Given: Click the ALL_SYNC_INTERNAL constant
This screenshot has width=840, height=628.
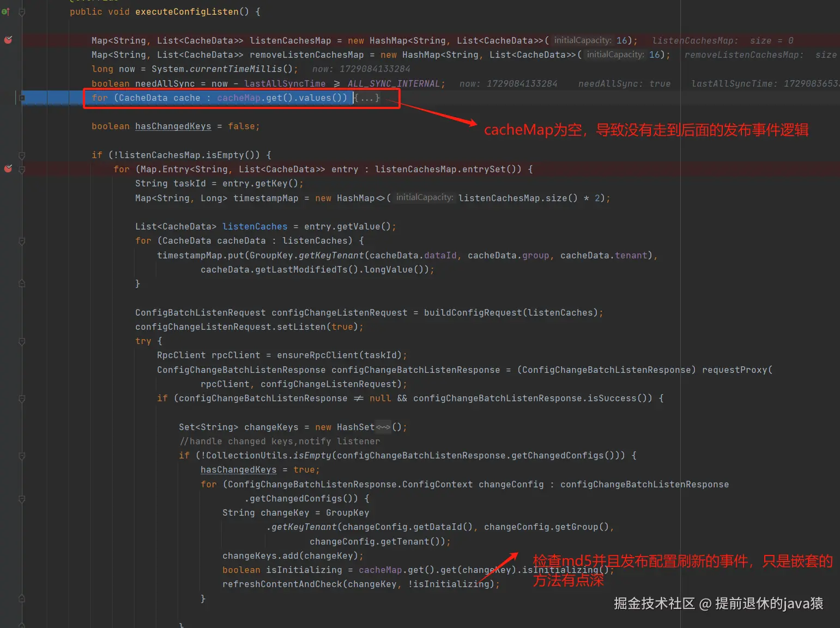Looking at the screenshot, I should pyautogui.click(x=394, y=83).
